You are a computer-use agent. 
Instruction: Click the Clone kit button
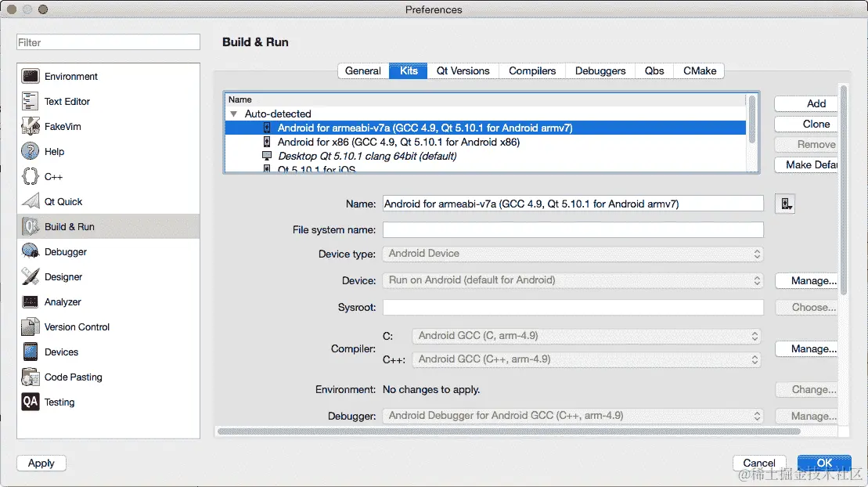[806, 124]
